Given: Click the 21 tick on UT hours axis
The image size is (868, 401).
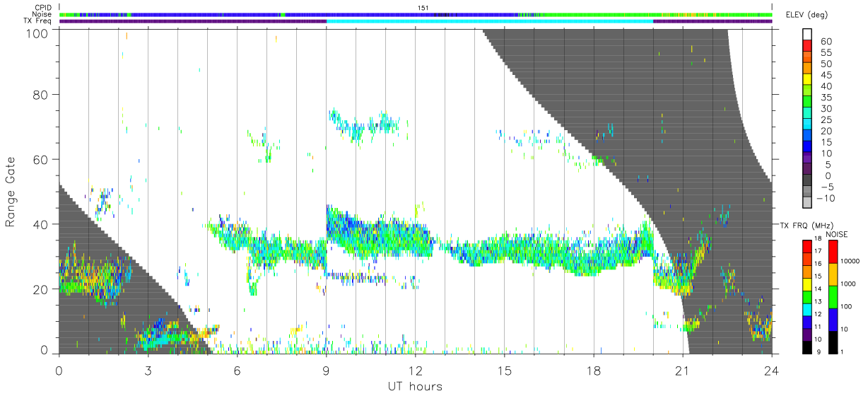Looking at the screenshot, I should pos(682,371).
